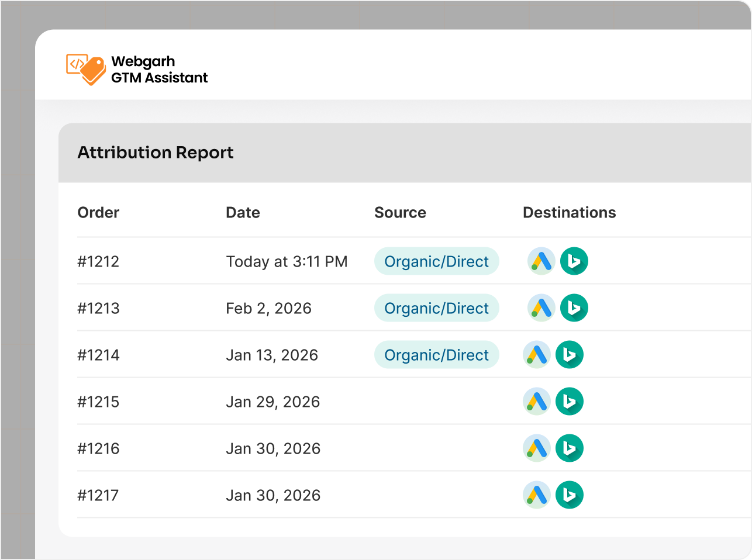Open the Bing destination for order #1217
Screen dimensions: 752x560
(570, 495)
